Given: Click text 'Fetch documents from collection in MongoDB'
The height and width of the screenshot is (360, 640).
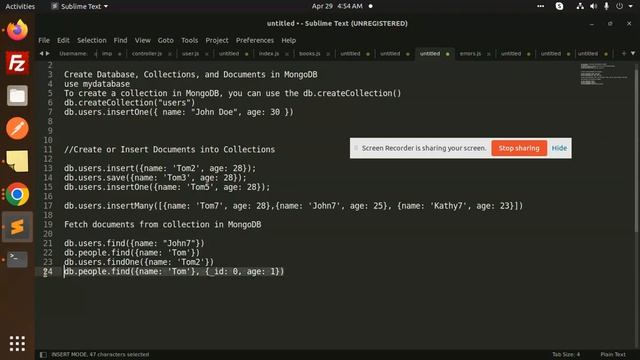Looking at the screenshot, I should pos(162,224).
